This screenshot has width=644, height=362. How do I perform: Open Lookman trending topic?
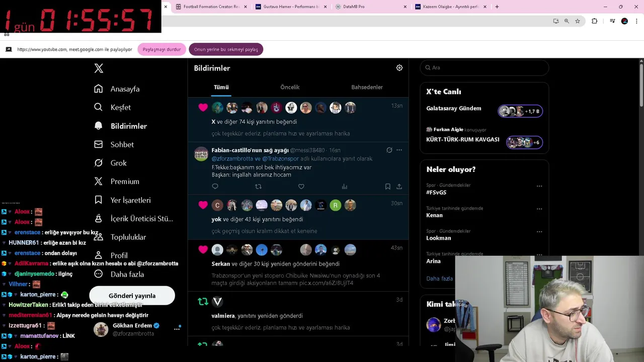pyautogui.click(x=439, y=238)
